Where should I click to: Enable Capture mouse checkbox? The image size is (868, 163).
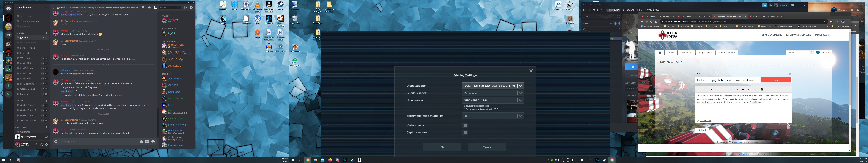tap(465, 133)
